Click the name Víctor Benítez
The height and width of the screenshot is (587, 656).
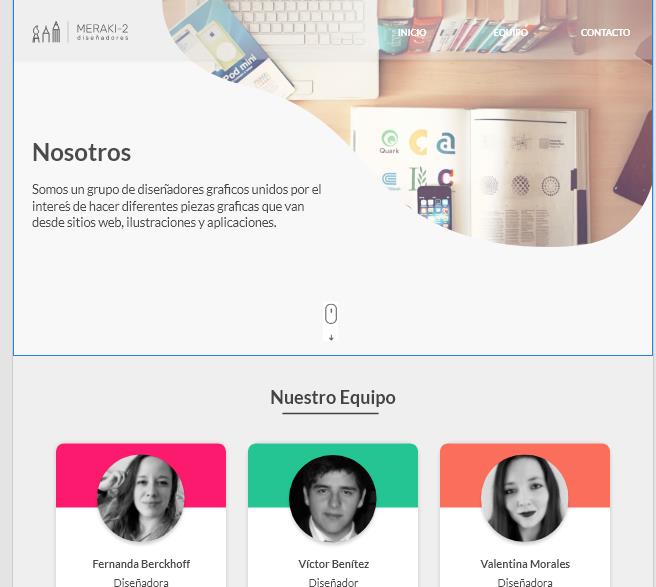click(x=333, y=564)
